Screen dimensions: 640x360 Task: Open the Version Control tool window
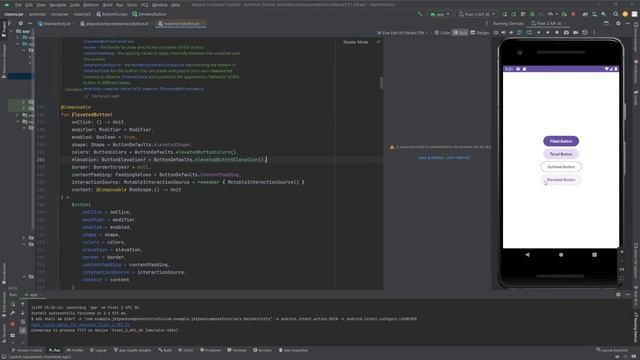tap(27, 350)
